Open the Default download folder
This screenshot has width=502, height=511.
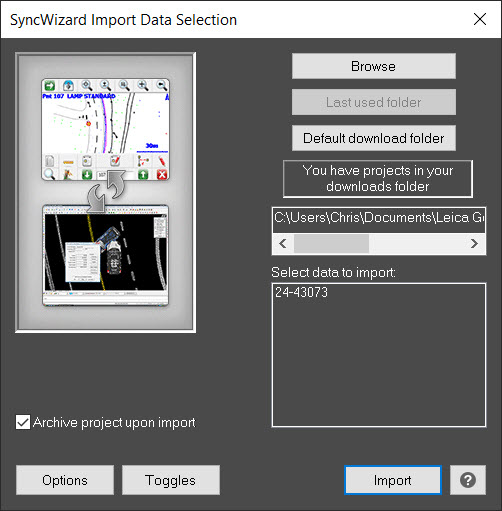coord(374,138)
